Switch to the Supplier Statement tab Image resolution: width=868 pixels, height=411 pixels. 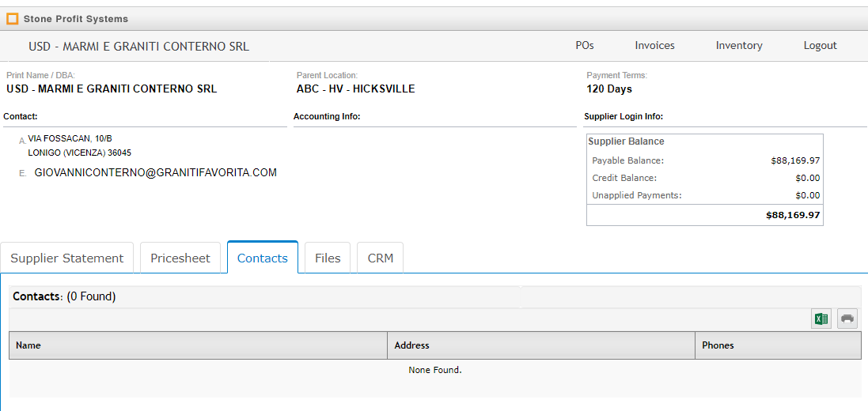pyautogui.click(x=67, y=258)
